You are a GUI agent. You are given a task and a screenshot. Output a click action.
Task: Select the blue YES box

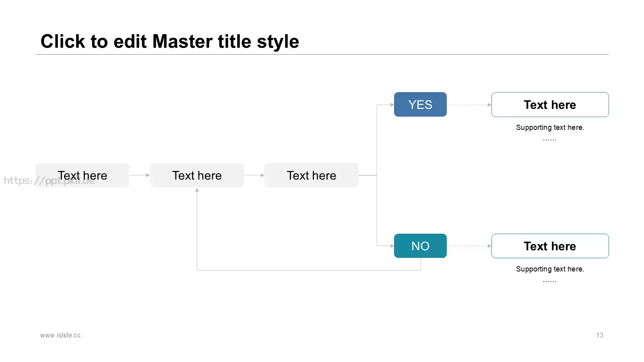[420, 105]
